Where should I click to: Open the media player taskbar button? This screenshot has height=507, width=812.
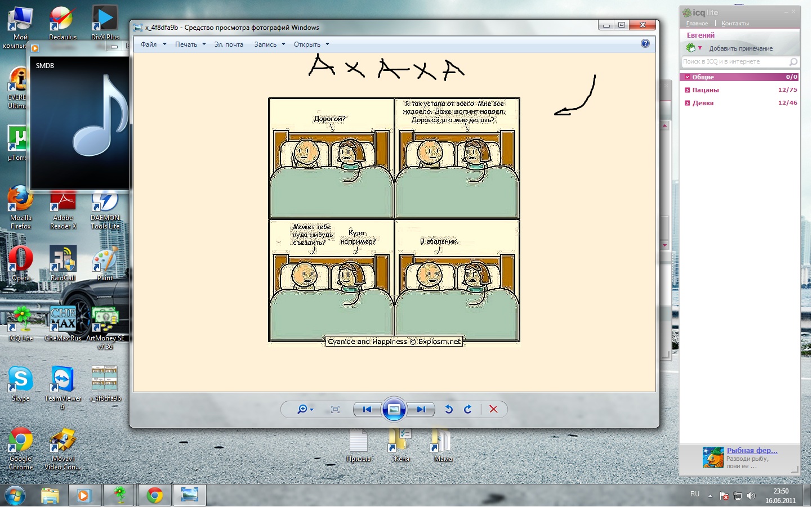(85, 496)
